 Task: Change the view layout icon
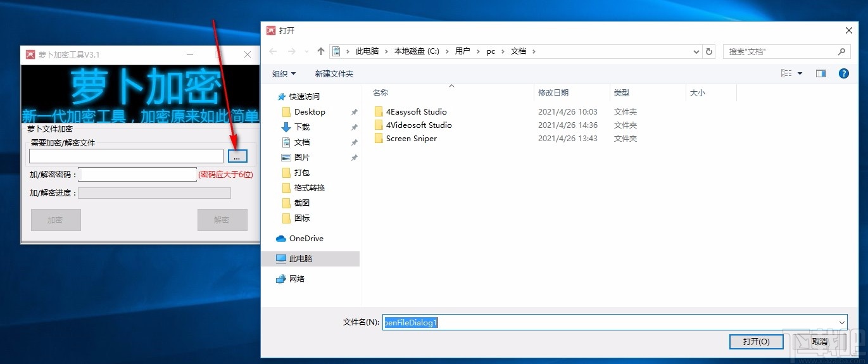[x=786, y=73]
